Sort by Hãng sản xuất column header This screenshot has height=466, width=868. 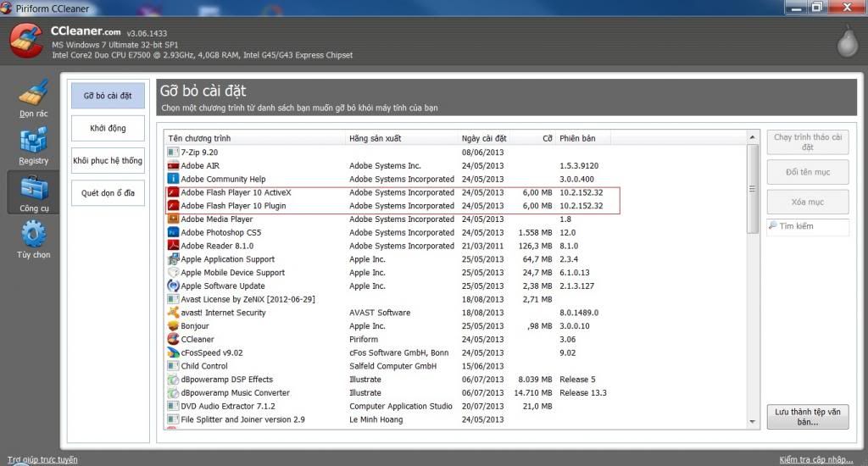tap(402, 138)
